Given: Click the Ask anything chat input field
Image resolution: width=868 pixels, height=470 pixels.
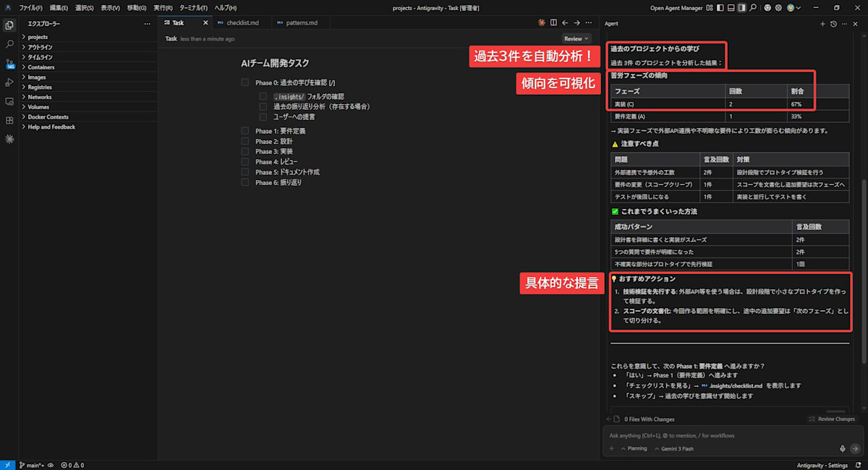Looking at the screenshot, I should tap(723, 435).
